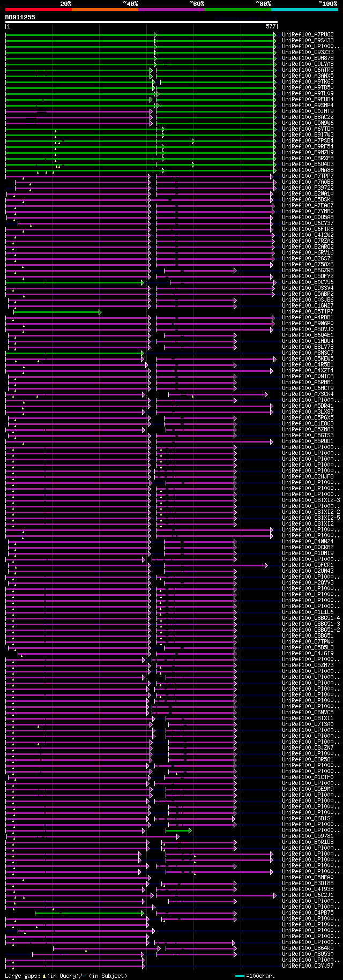Select label UniRef100_Q6NVC5

pos(308,713)
